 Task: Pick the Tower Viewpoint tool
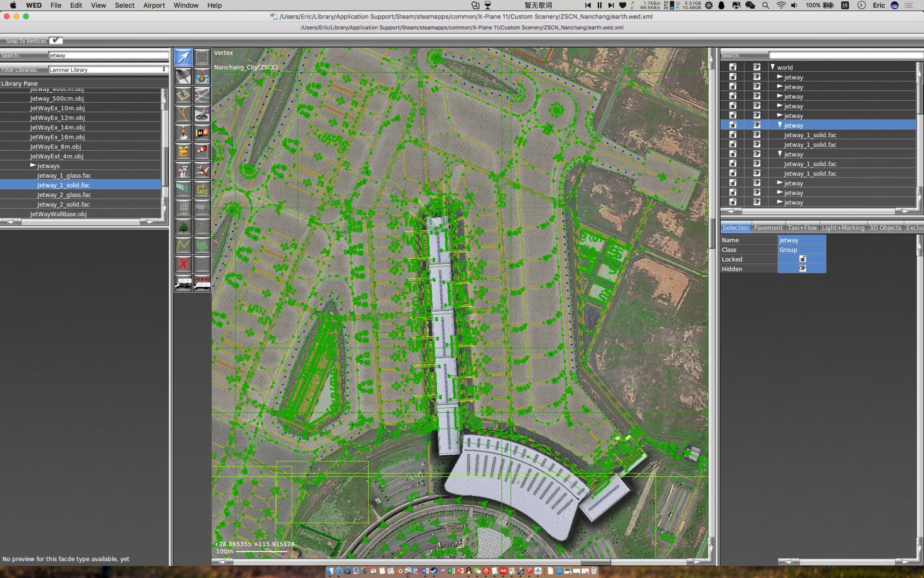183,170
